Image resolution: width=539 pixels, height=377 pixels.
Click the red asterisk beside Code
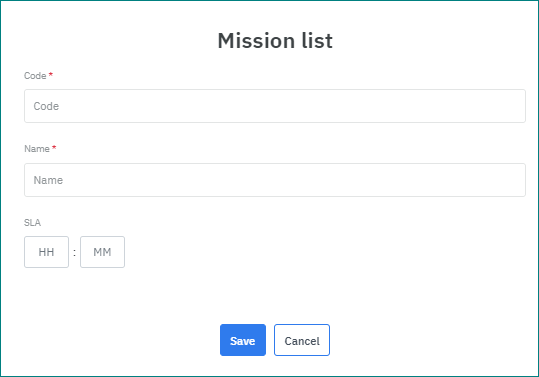pyautogui.click(x=51, y=74)
